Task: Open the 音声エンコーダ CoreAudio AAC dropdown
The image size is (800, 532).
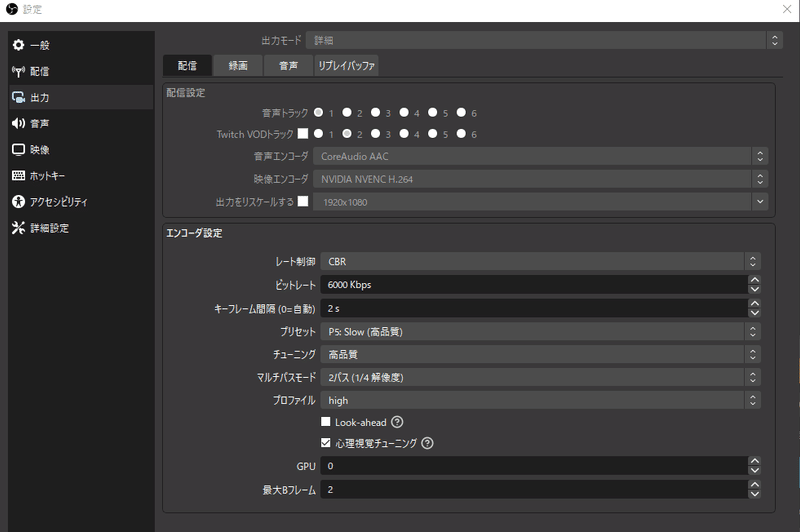Action: click(540, 156)
